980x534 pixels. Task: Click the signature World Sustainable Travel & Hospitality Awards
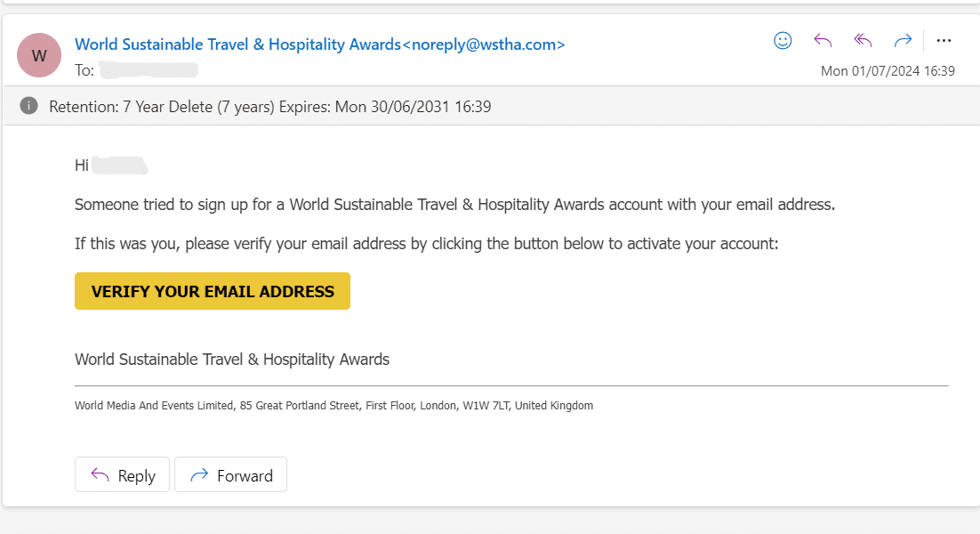(232, 360)
